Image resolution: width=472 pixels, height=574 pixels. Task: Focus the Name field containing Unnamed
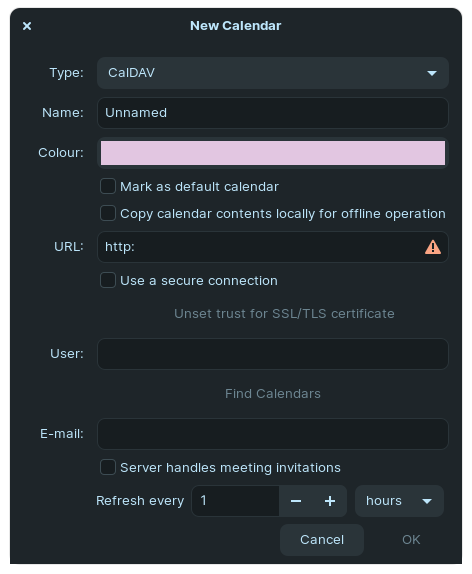click(273, 113)
